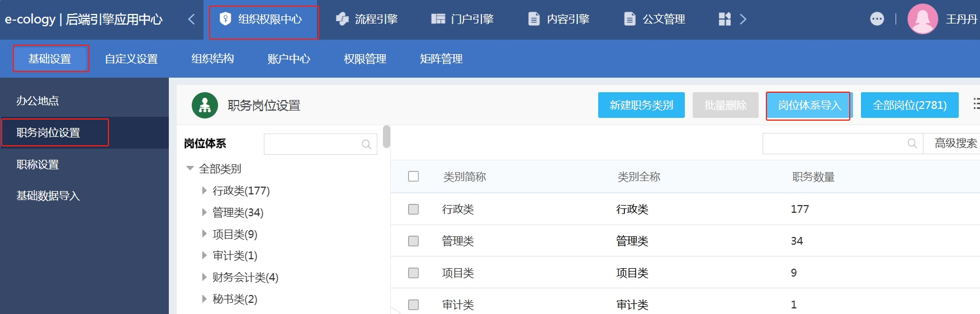Image resolution: width=980 pixels, height=314 pixels.
Task: Open the all-modules grid icon
Action: click(x=725, y=19)
